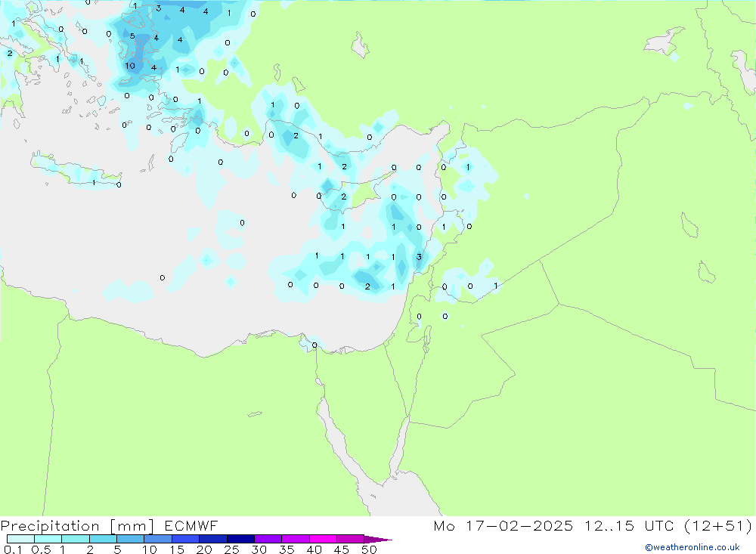The width and height of the screenshot is (756, 554).
Task: Click the legend scale label '0.1'
Action: click(13, 549)
